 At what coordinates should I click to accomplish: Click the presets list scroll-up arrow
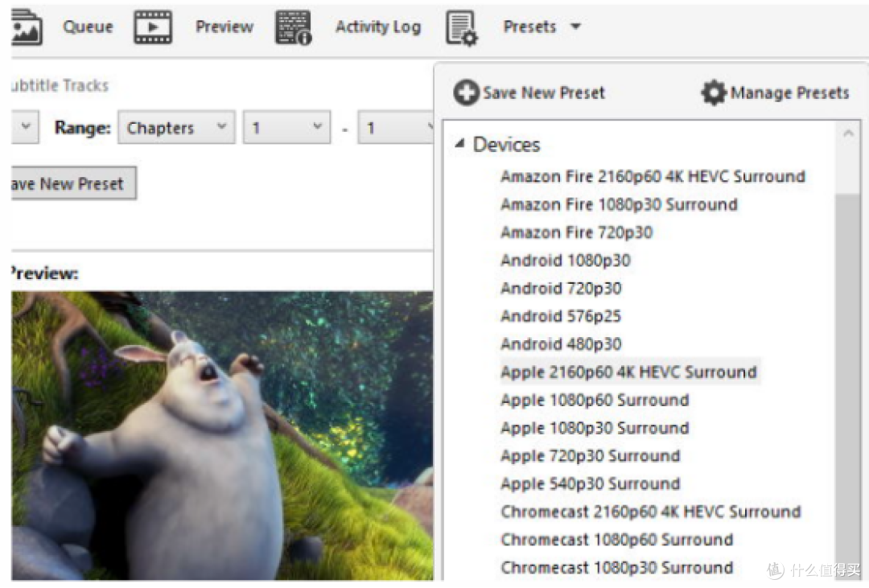pos(847,133)
